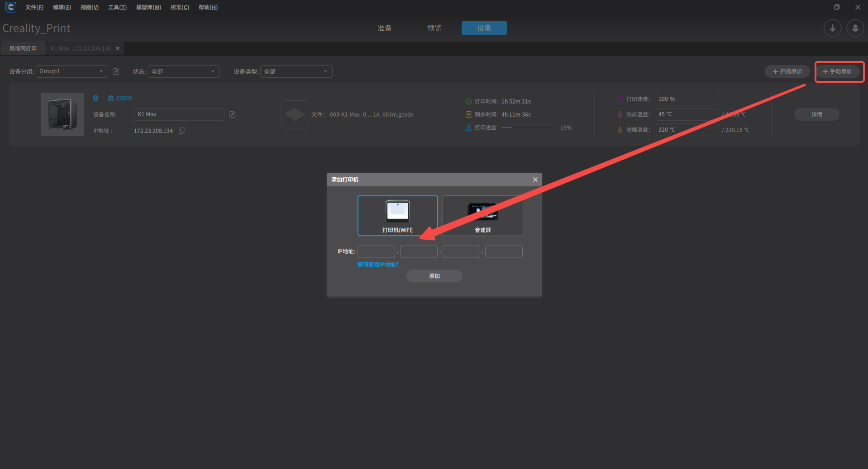
Task: Open the user account avatar icon
Action: (855, 28)
